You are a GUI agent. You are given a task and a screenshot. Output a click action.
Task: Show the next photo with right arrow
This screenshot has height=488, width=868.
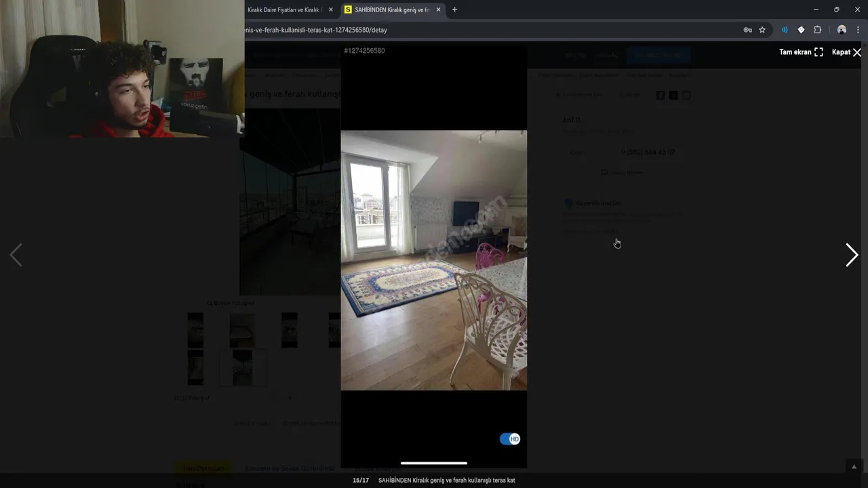coord(852,255)
